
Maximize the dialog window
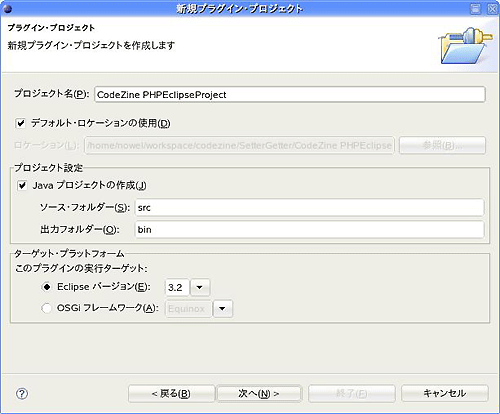click(476, 9)
